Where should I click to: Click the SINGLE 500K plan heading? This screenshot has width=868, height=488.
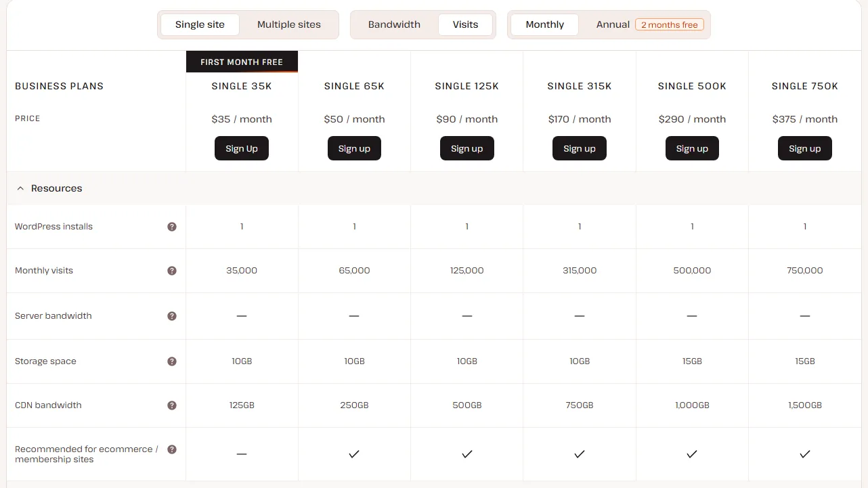[692, 86]
